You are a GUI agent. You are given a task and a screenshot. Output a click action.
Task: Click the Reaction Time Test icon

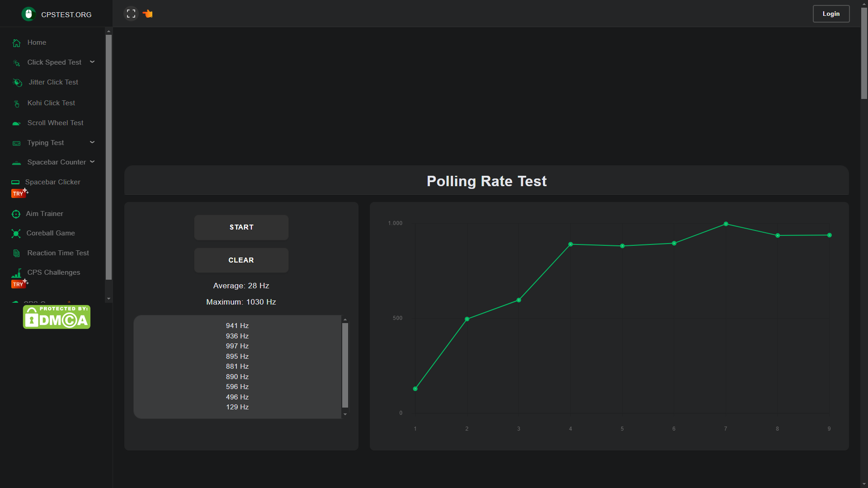17,253
